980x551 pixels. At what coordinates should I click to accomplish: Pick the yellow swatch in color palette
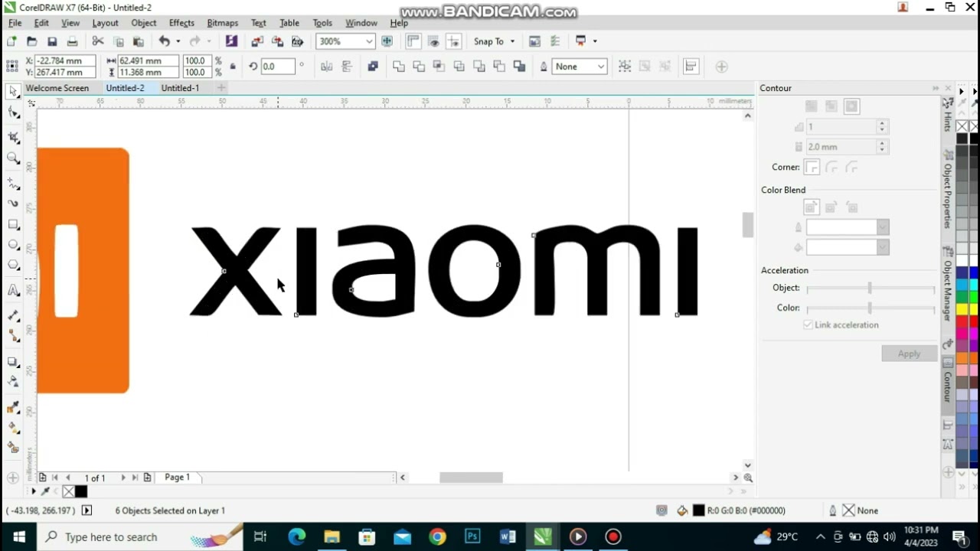(x=962, y=308)
